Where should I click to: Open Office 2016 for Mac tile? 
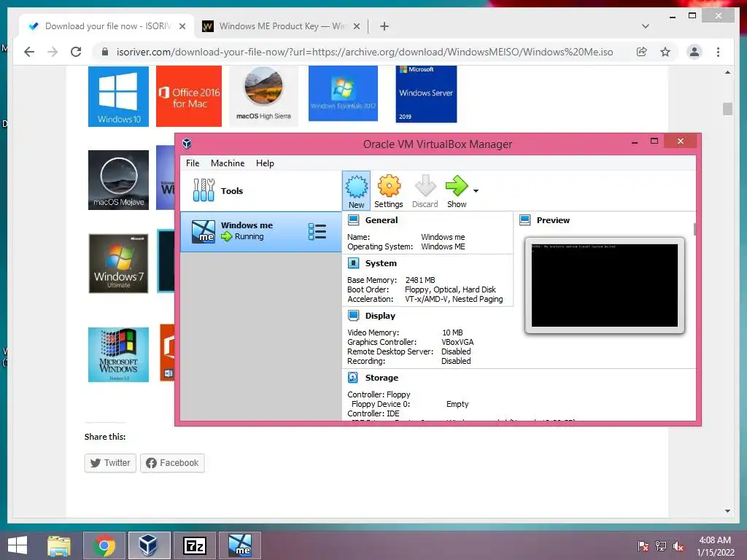pyautogui.click(x=189, y=97)
